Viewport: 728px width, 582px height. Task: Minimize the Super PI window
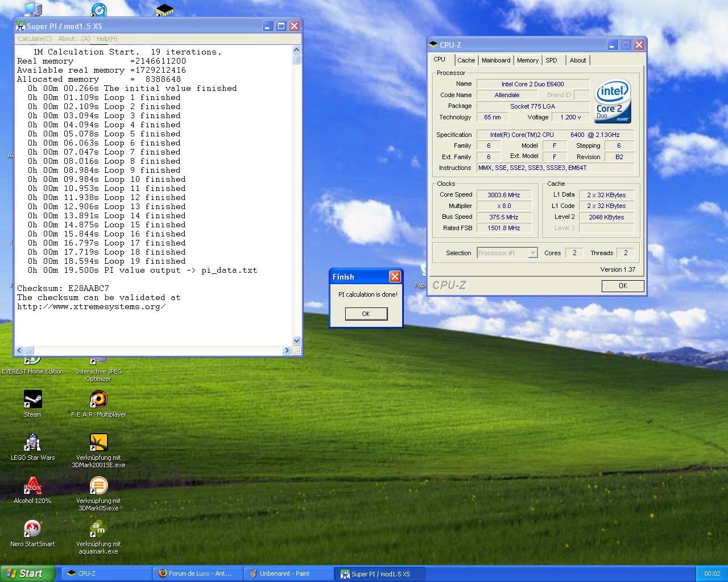tap(267, 26)
